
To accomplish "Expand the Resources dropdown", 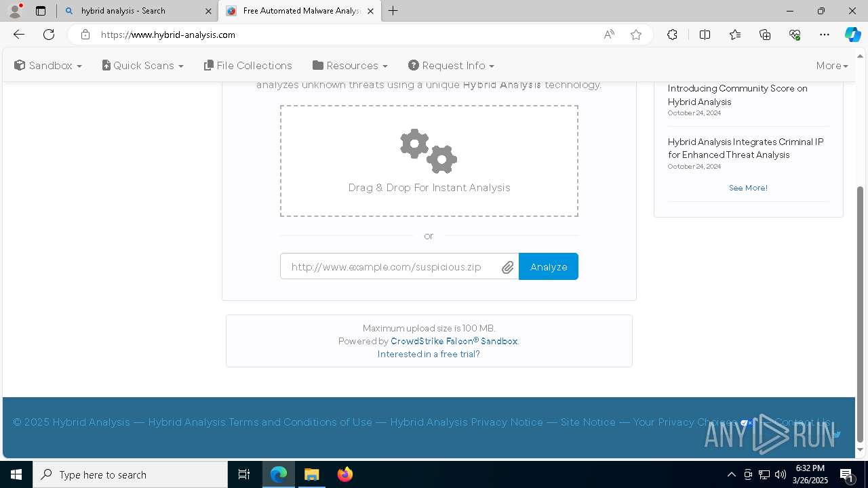I will point(350,66).
